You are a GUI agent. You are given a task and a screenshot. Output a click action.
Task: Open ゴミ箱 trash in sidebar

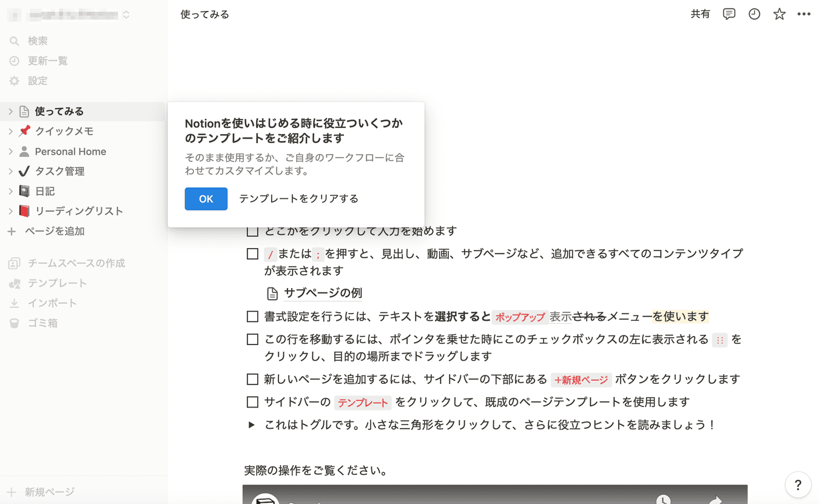33,323
